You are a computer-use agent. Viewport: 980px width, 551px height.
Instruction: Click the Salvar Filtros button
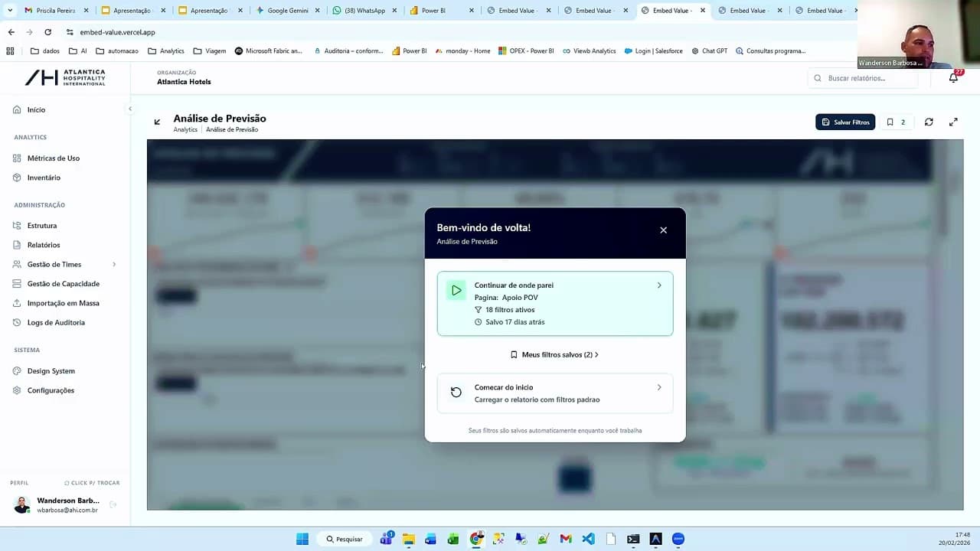pos(844,122)
